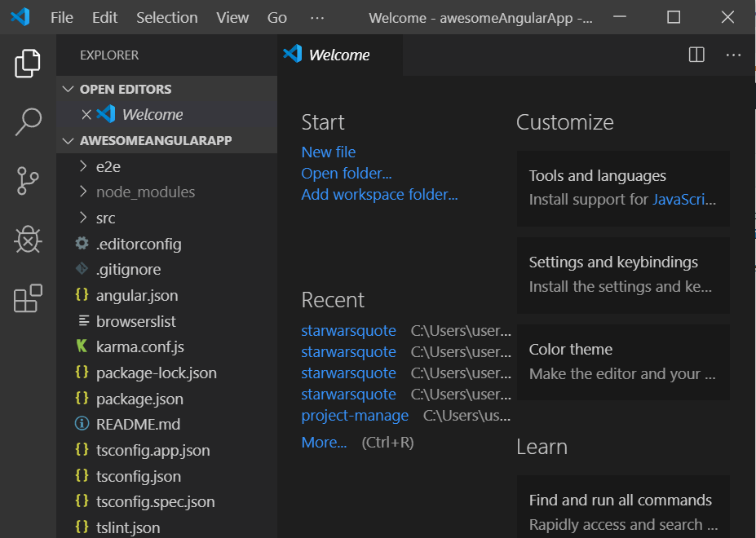
Task: Open the Search panel in the activity bar
Action: (27, 121)
